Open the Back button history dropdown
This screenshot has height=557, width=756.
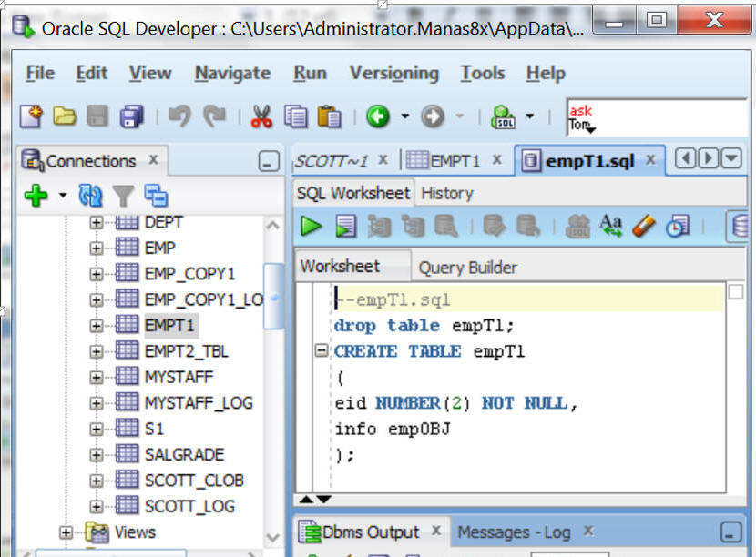(405, 116)
